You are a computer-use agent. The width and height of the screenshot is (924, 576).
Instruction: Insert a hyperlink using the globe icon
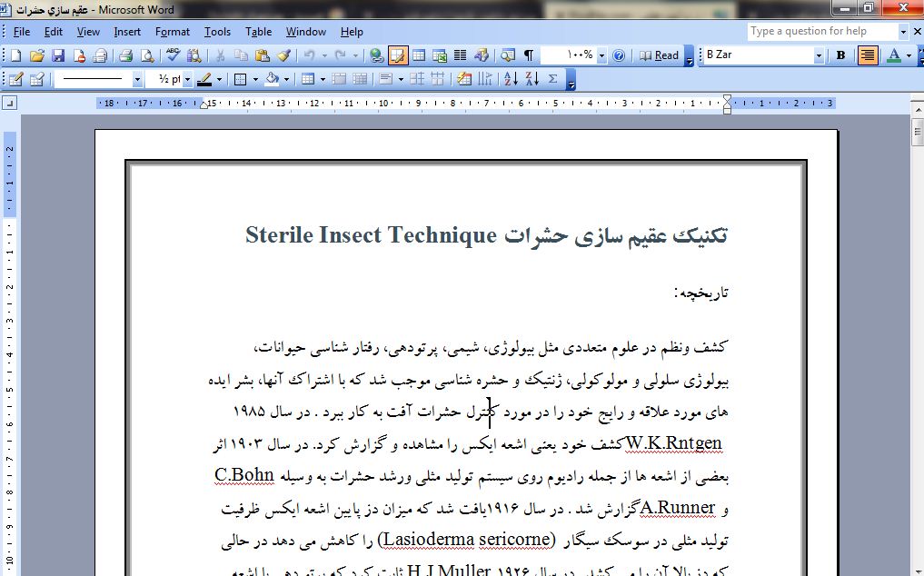[377, 55]
